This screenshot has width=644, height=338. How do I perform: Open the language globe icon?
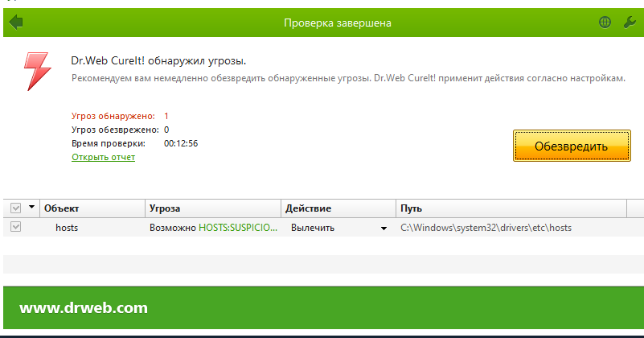(605, 23)
